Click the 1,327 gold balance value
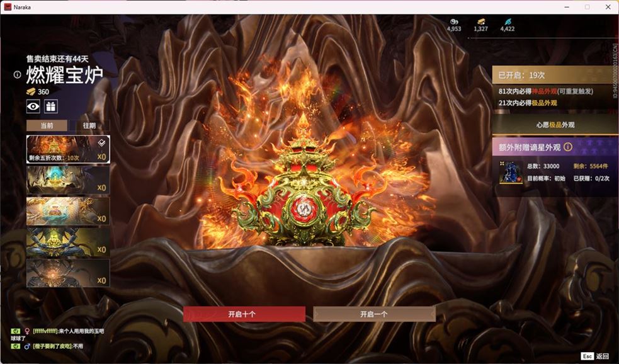This screenshot has width=619, height=364. point(481,29)
